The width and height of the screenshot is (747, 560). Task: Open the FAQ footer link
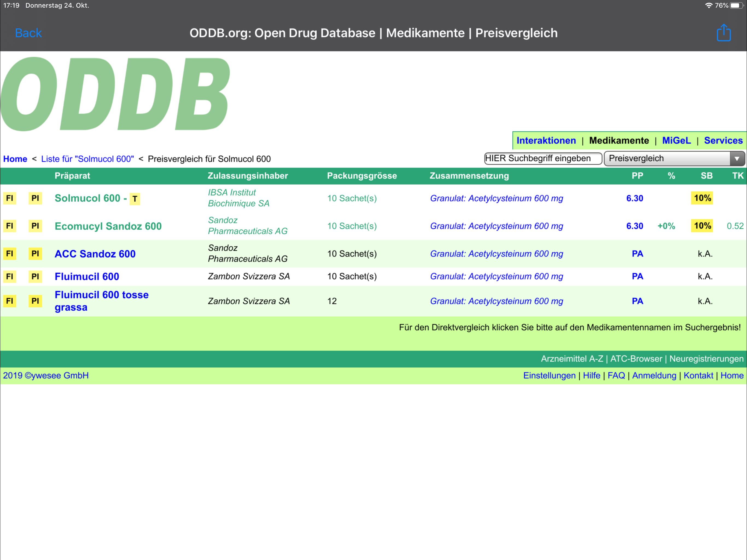tap(616, 376)
